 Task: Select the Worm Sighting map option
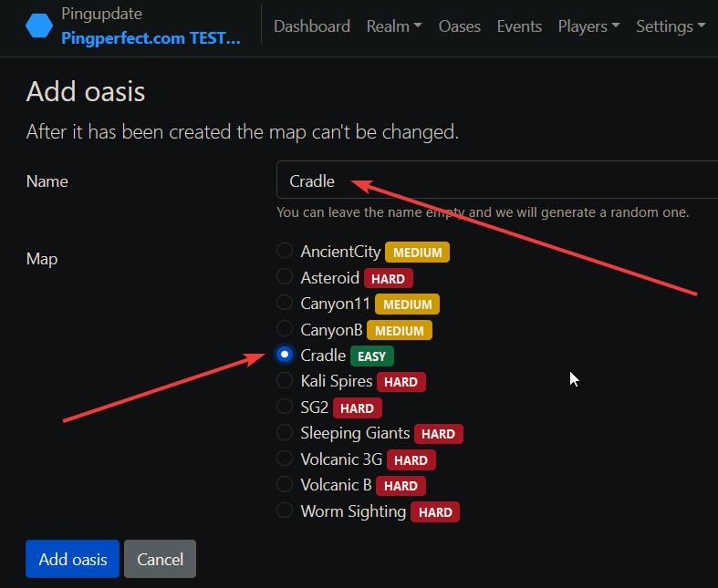(285, 511)
